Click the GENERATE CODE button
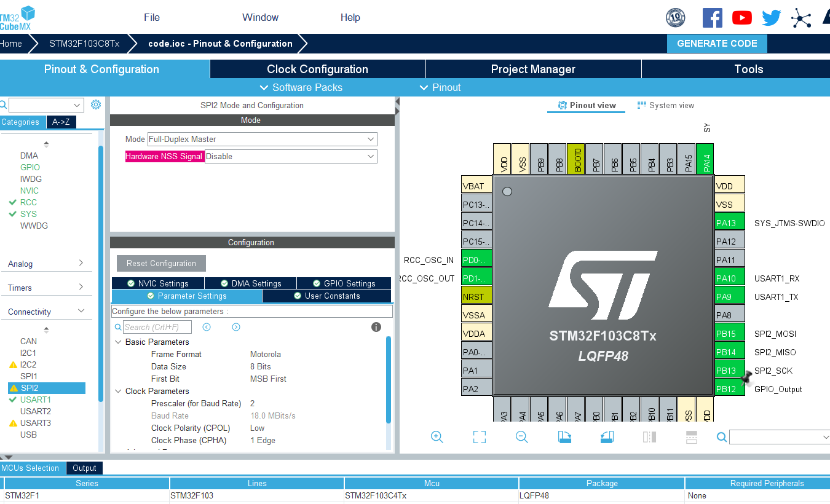Screen dimensions: 830x504 click(x=717, y=44)
